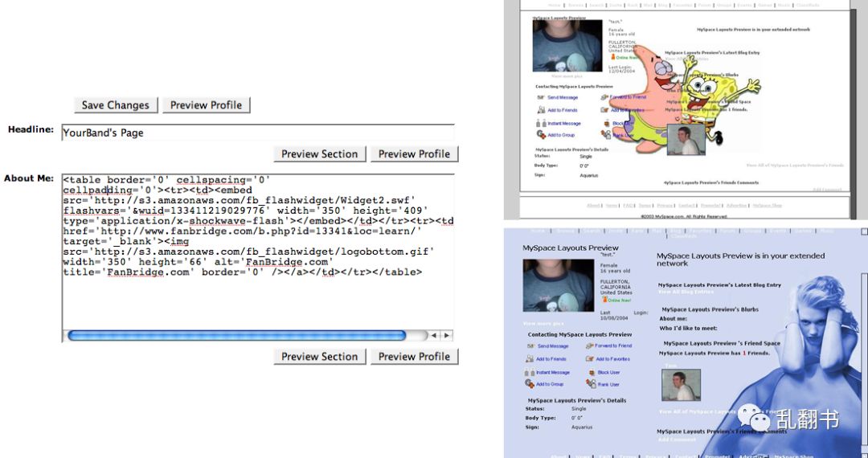Click View All Blog Entries in blue preview
Viewport: 868px width, 458px height.
pos(686,292)
